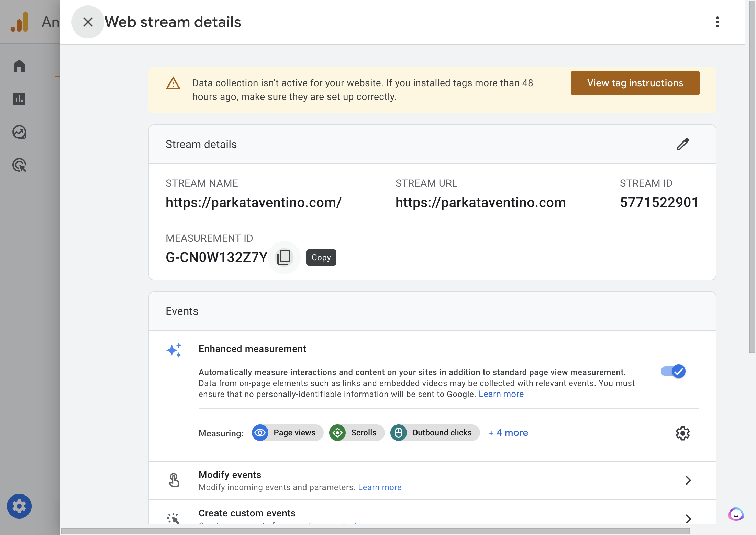Screen dimensions: 756x535
Task: Go to Home in the sidebar
Action: (x=19, y=66)
